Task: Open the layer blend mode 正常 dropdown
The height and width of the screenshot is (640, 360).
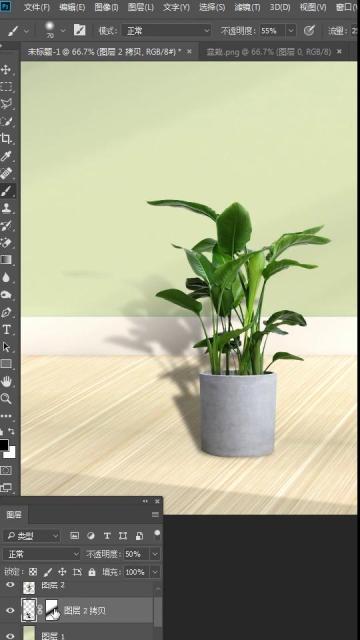Action: point(42,554)
